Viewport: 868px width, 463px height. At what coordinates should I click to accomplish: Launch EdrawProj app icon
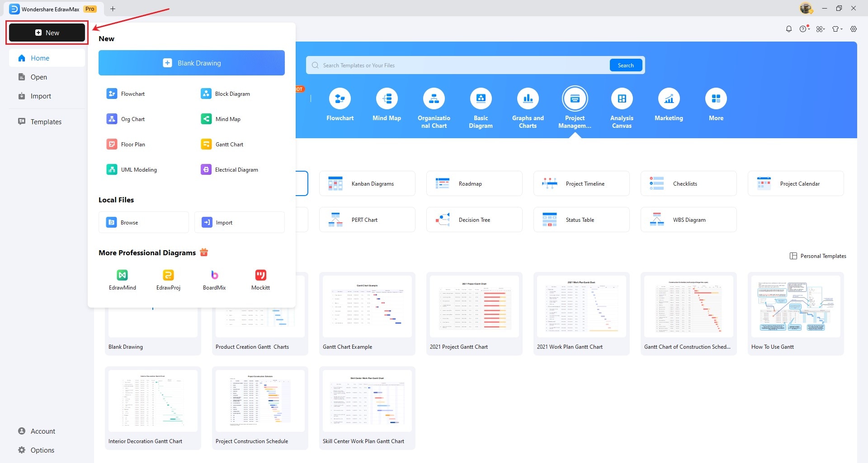168,275
